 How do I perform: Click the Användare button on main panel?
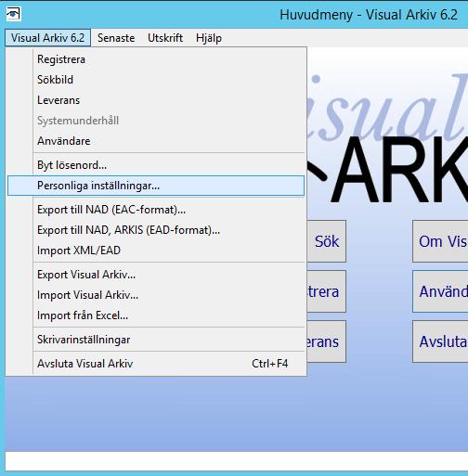pyautogui.click(x=440, y=291)
